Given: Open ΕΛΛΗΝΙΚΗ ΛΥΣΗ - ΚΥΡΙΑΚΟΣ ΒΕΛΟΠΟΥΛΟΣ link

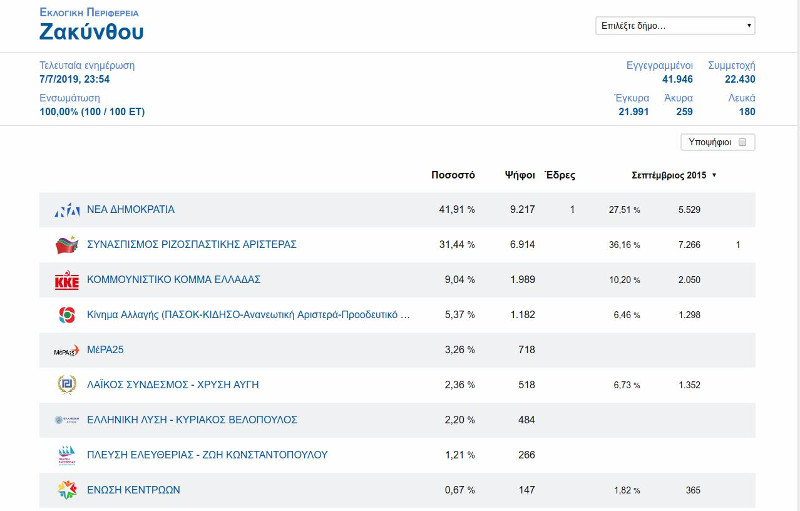Looking at the screenshot, I should (x=192, y=420).
